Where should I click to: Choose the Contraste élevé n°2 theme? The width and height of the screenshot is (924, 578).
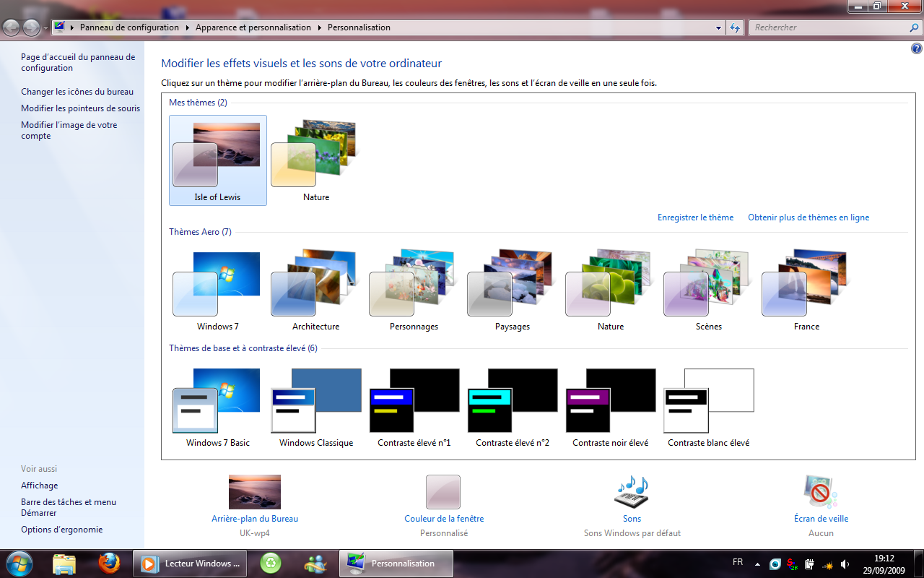[x=512, y=407]
